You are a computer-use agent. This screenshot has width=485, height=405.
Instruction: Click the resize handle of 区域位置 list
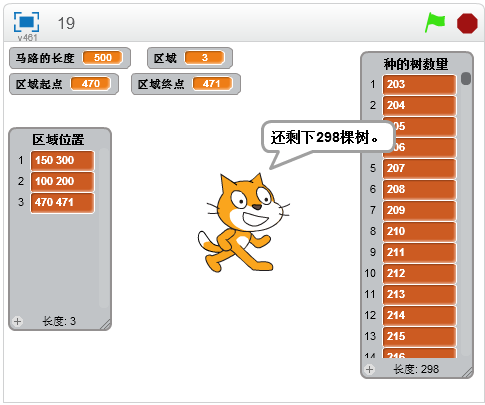(x=105, y=324)
